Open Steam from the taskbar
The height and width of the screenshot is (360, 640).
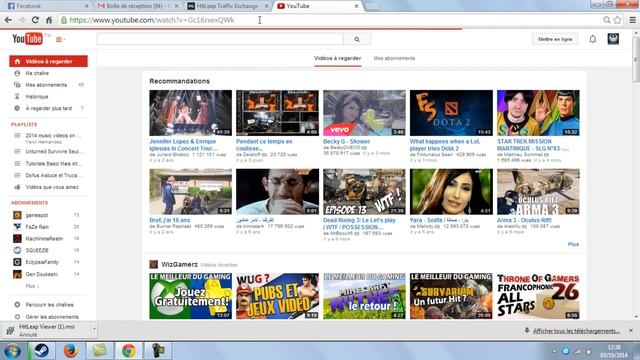click(x=41, y=351)
